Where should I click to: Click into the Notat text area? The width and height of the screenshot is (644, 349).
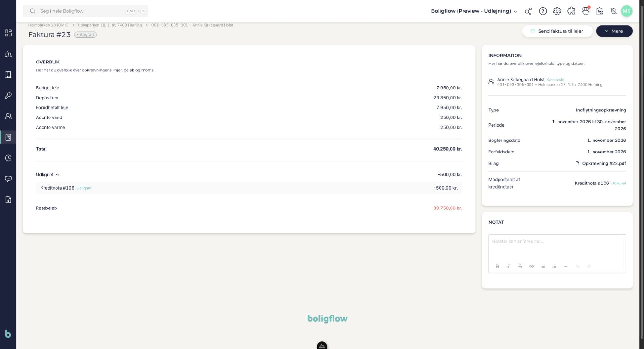(x=557, y=248)
